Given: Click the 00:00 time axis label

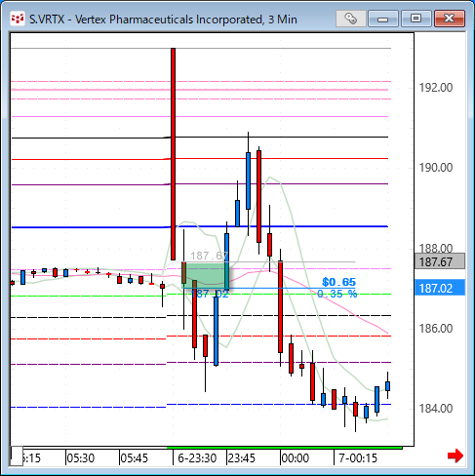Looking at the screenshot, I should pyautogui.click(x=296, y=458).
